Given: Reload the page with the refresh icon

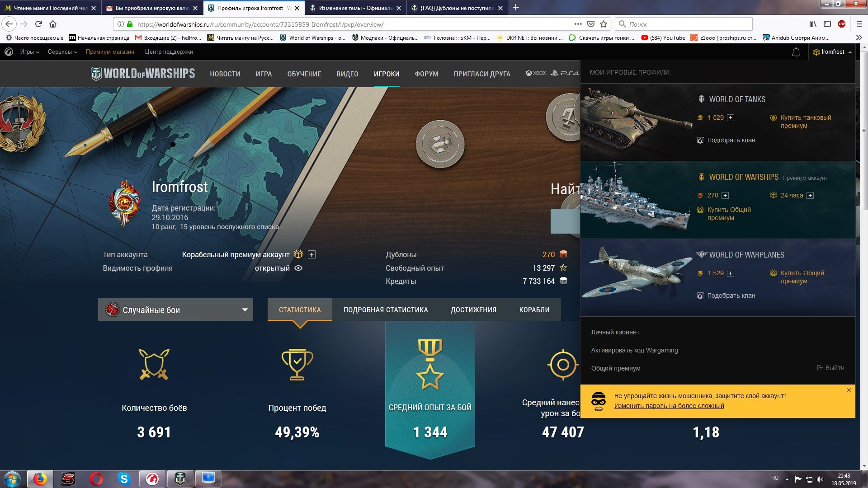Looking at the screenshot, I should coord(38,24).
